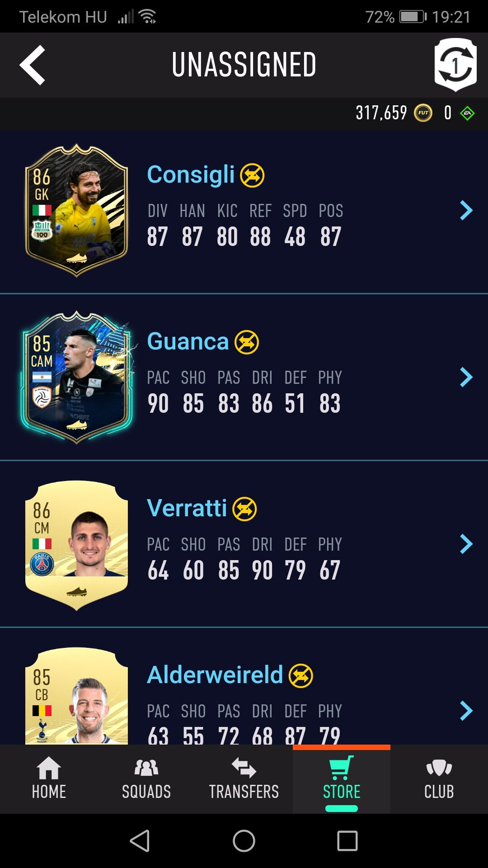Select the Consigli 86 GK card
Image resolution: width=488 pixels, height=868 pixels.
click(76, 210)
